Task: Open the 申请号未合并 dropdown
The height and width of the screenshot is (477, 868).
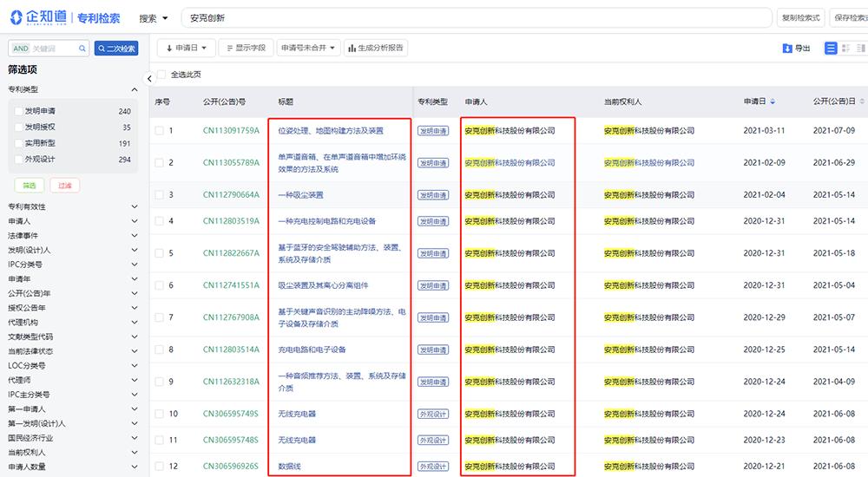Action: click(308, 49)
